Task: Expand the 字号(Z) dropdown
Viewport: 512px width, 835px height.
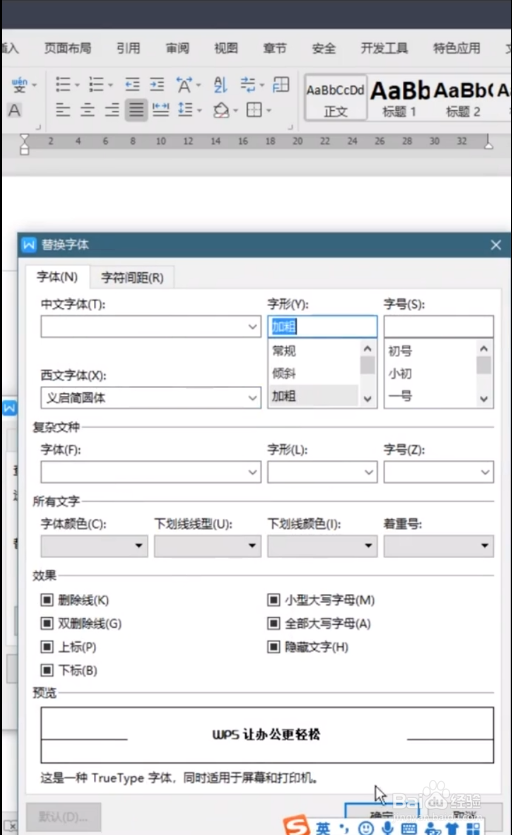Action: [485, 472]
